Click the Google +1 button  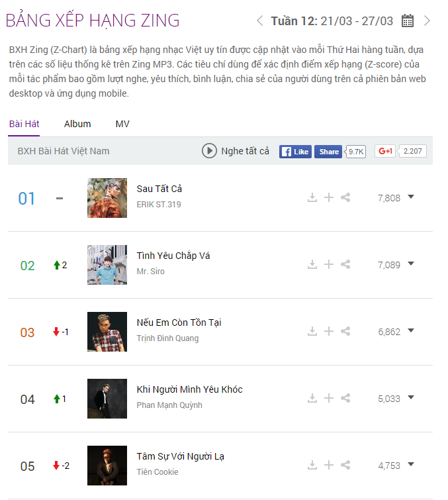tap(385, 151)
